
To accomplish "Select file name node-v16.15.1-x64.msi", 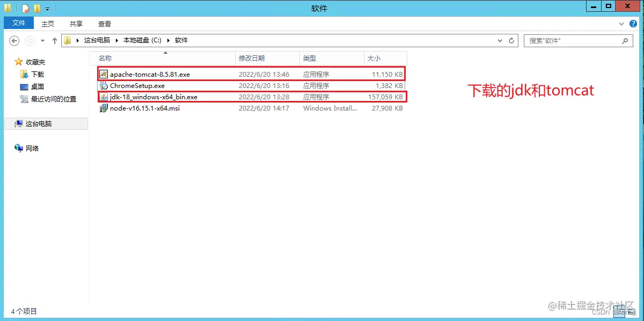I will click(145, 108).
